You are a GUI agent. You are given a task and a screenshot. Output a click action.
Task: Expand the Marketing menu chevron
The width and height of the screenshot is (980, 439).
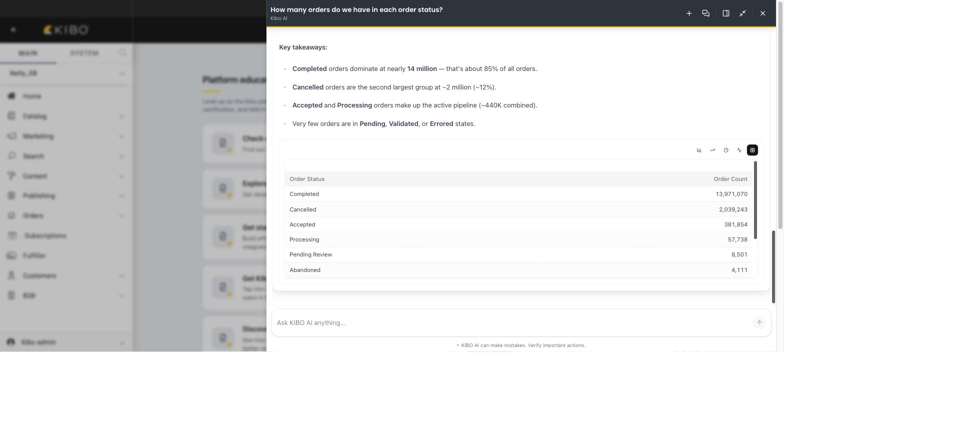click(121, 136)
